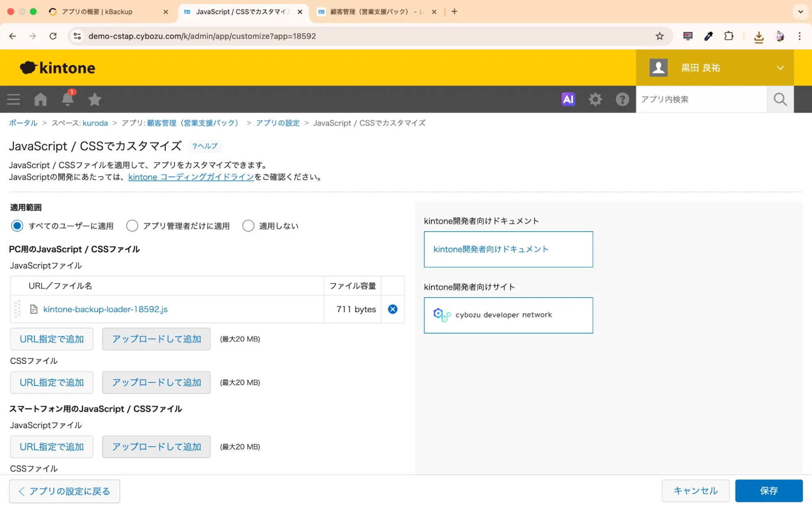Viewport: 812px width, 508px height.
Task: Open the purple AI assistant icon
Action: pyautogui.click(x=568, y=99)
